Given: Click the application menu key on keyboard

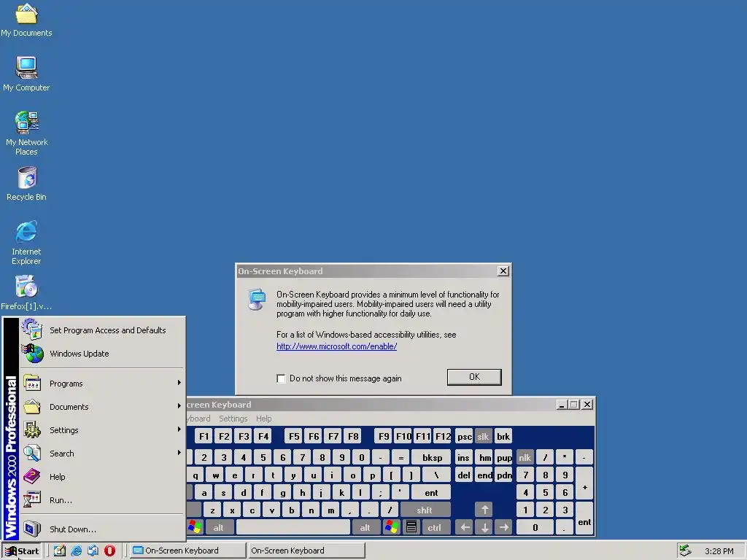Looking at the screenshot, I should click(411, 527).
